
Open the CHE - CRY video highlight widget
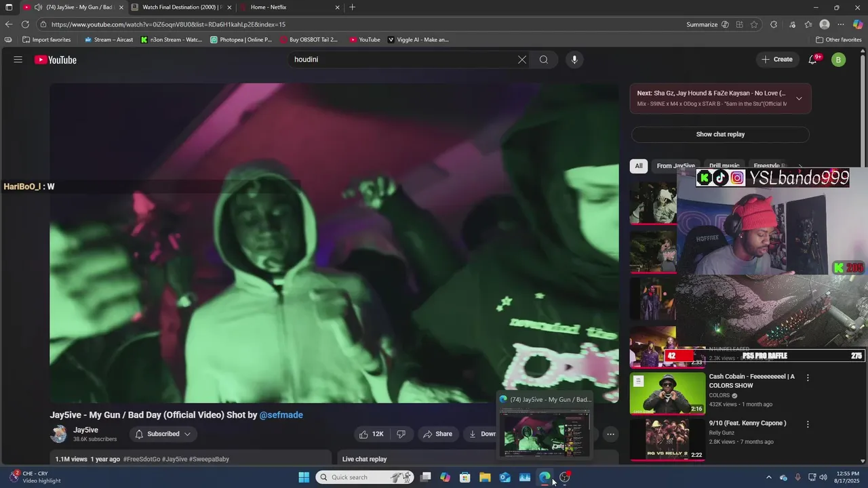(35, 477)
